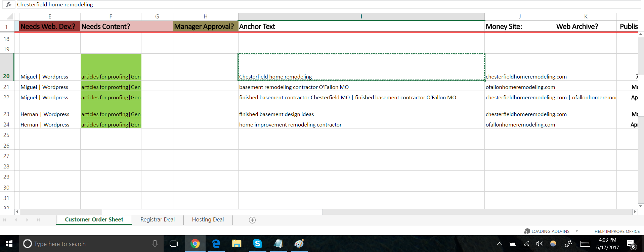Open the Windows Ink Workspace pen icon
This screenshot has width=644, height=252.
[568, 244]
